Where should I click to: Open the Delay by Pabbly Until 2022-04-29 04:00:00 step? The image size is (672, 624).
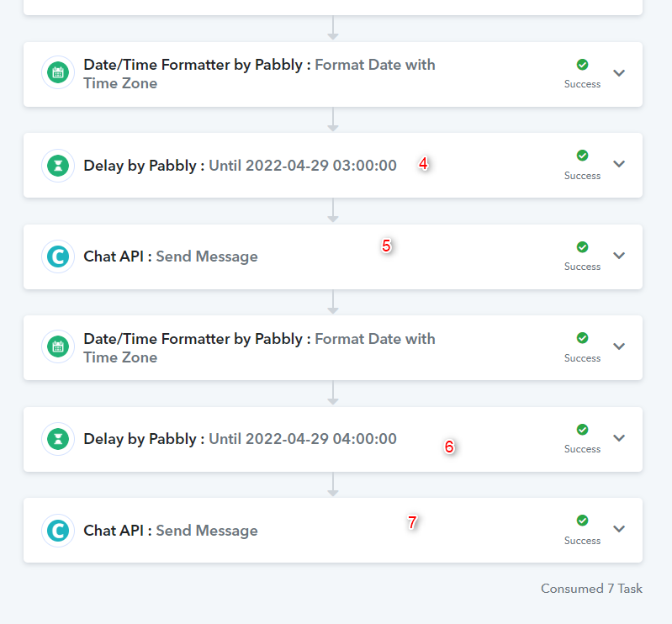[332, 439]
